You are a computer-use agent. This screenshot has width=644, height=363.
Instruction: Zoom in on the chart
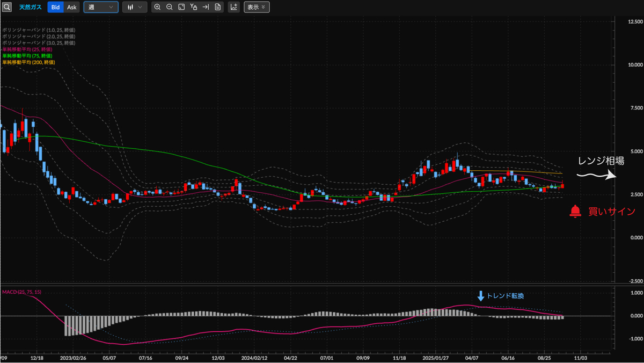tap(157, 7)
